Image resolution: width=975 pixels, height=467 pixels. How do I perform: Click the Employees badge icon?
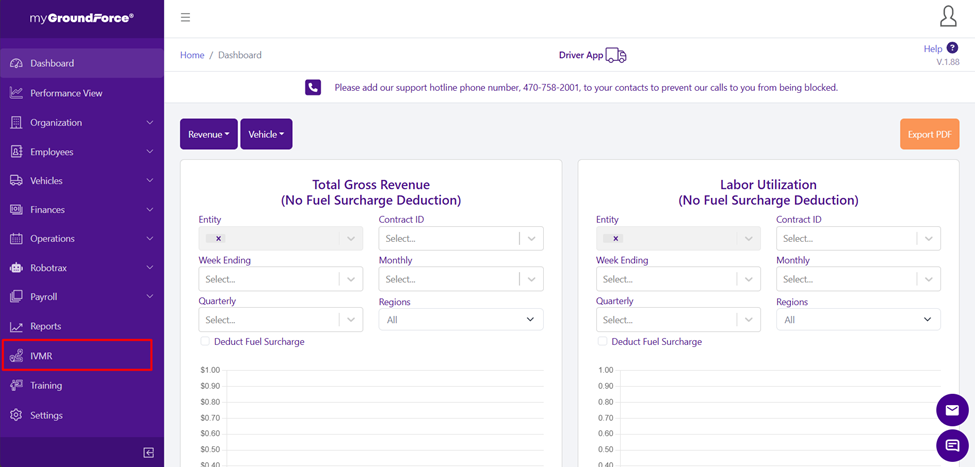click(16, 152)
